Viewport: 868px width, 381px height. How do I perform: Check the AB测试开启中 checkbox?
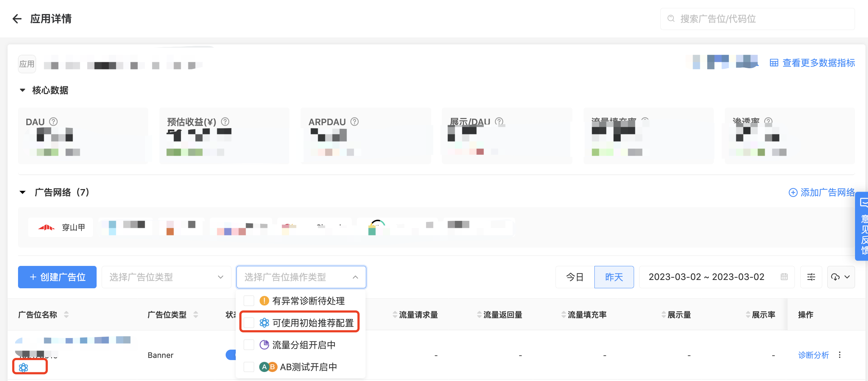point(249,367)
